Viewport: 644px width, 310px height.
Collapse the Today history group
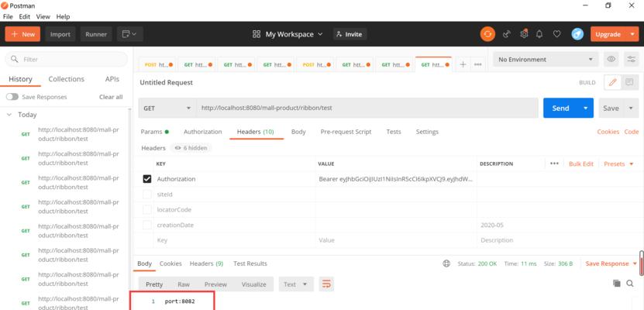click(9, 115)
